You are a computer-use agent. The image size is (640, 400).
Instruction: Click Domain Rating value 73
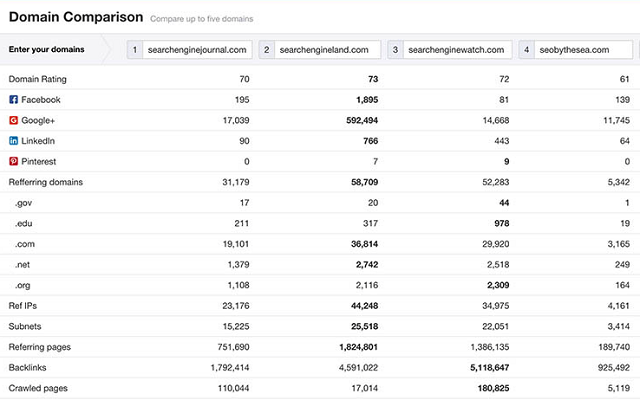pos(373,79)
